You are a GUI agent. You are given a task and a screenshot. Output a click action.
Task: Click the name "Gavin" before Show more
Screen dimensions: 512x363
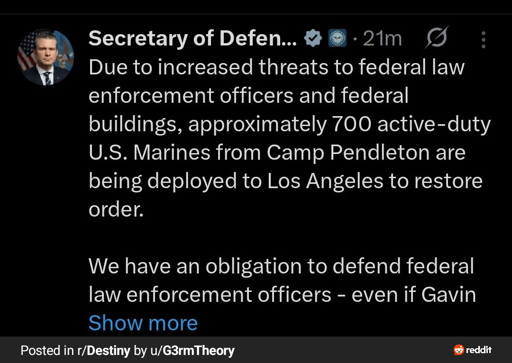click(448, 295)
